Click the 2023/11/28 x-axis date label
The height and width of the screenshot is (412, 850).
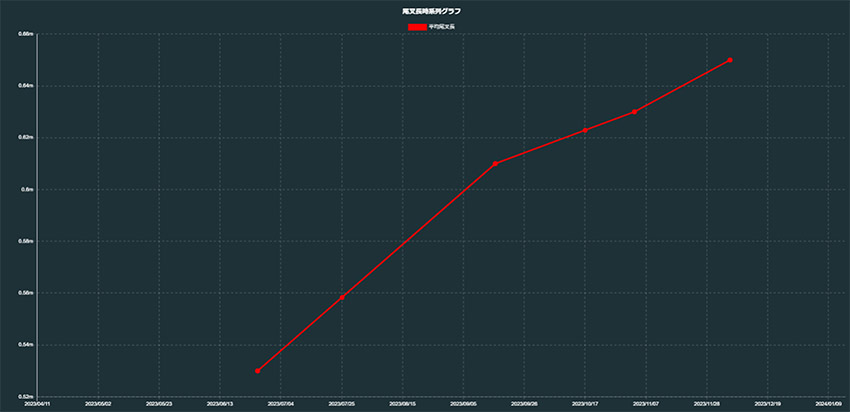(x=707, y=404)
